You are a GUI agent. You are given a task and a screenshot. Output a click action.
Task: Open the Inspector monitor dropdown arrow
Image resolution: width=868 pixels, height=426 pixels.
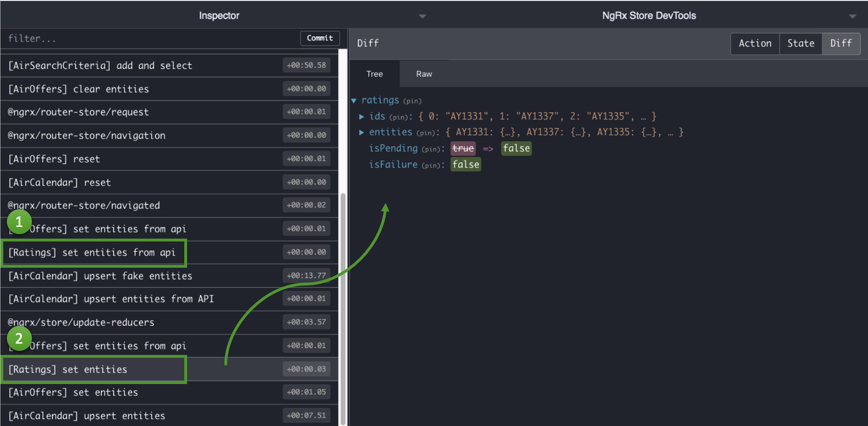click(x=422, y=16)
